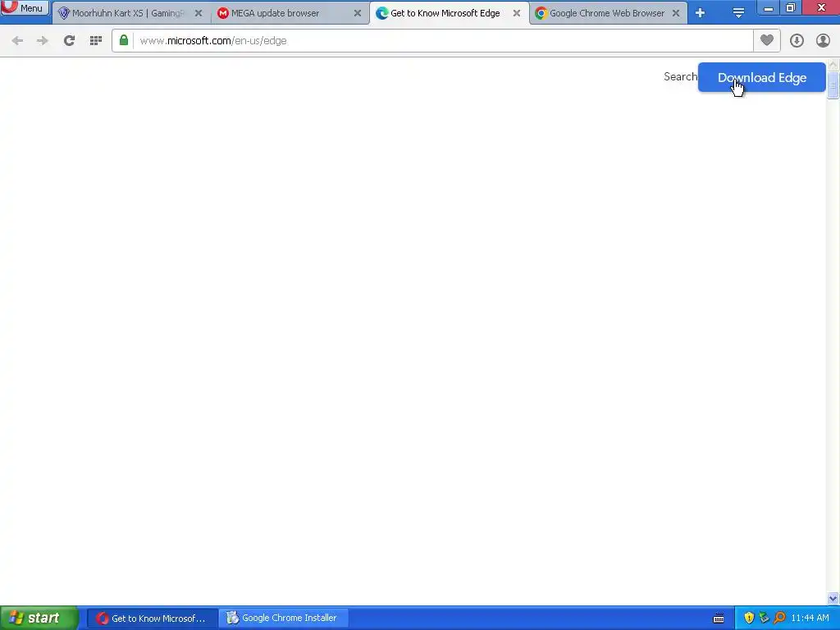Screen dimensions: 840x630
Task: Open the Windows start menu
Action: 39,619
